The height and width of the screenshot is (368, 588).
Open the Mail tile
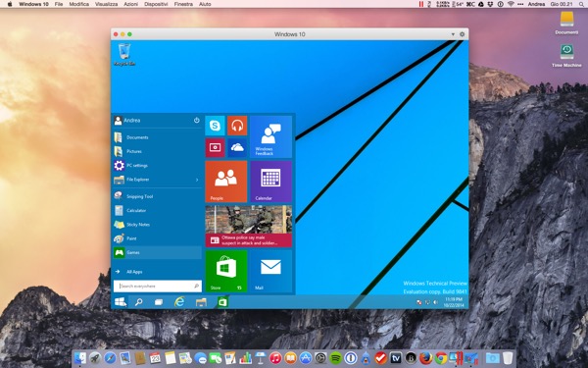click(270, 271)
